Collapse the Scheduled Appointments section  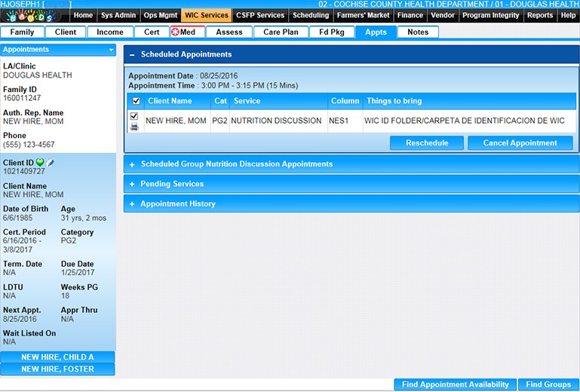click(132, 55)
